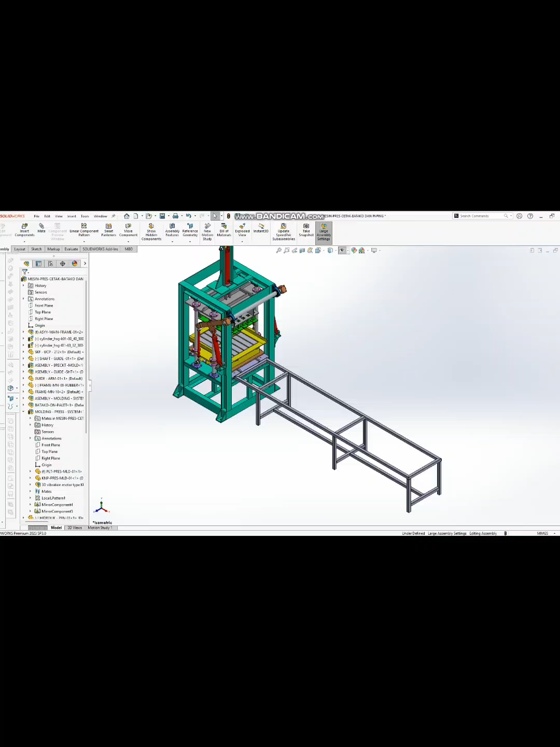The height and width of the screenshot is (747, 560).
Task: Click the Take Snapshot tool
Action: [306, 230]
